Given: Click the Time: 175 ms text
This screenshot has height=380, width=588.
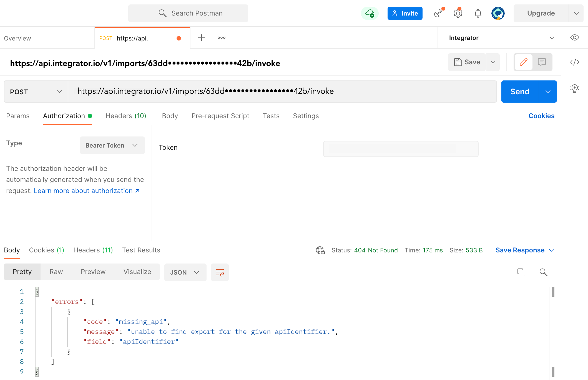Looking at the screenshot, I should coord(424,250).
